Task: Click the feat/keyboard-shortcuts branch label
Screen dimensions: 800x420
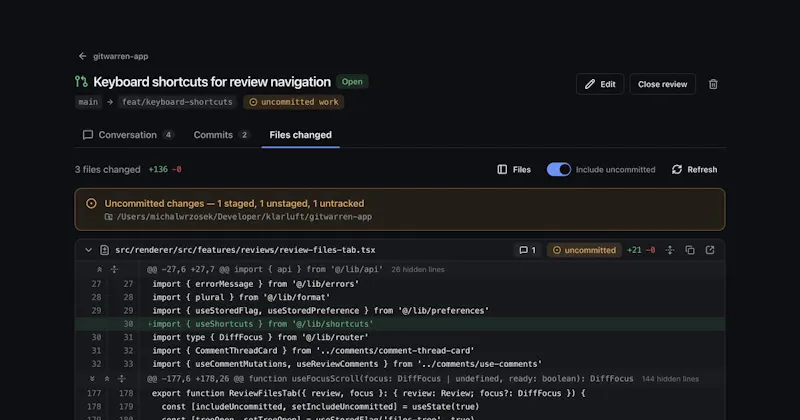Action: pos(177,102)
